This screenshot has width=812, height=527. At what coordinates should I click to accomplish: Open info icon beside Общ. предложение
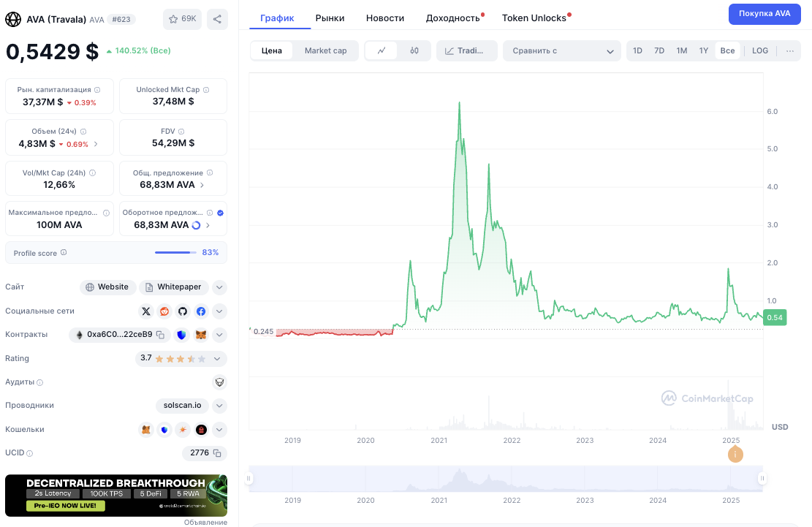210,173
